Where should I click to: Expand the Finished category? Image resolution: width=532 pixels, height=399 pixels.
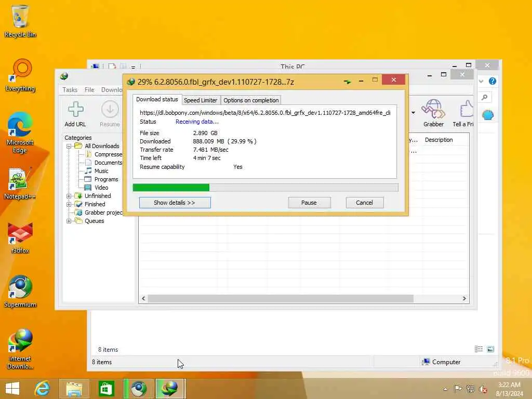69,204
